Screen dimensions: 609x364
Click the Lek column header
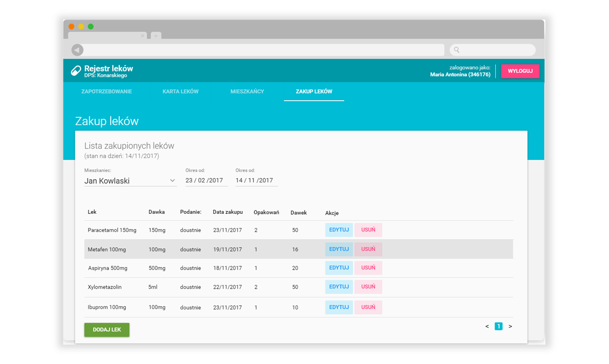tap(92, 212)
